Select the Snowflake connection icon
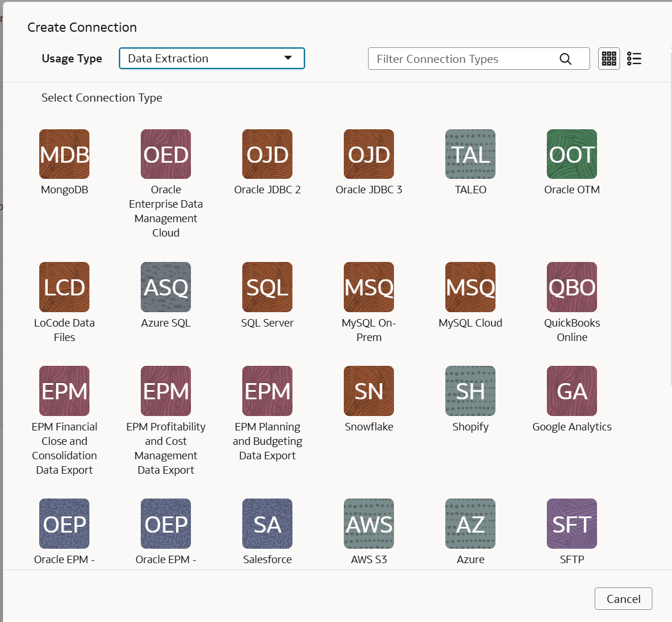Image resolution: width=672 pixels, height=622 pixels. click(x=369, y=391)
